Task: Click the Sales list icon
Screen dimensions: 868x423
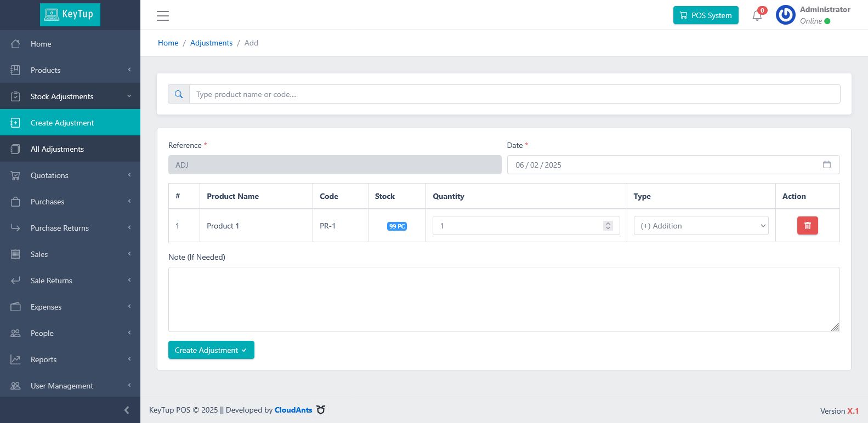Action: (x=15, y=254)
